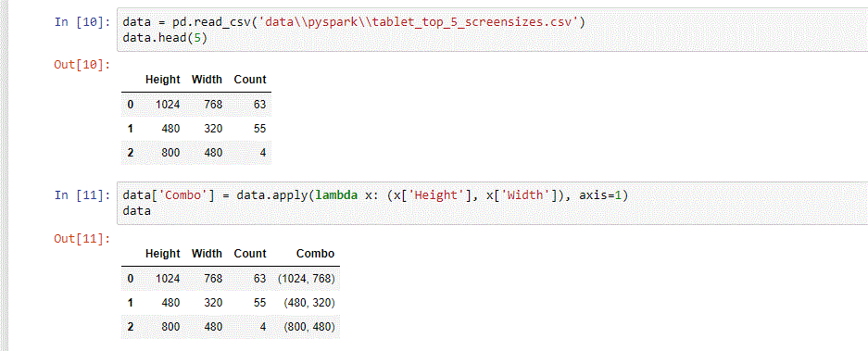
Task: Click the Out[10] output prompt
Action: click(82, 64)
